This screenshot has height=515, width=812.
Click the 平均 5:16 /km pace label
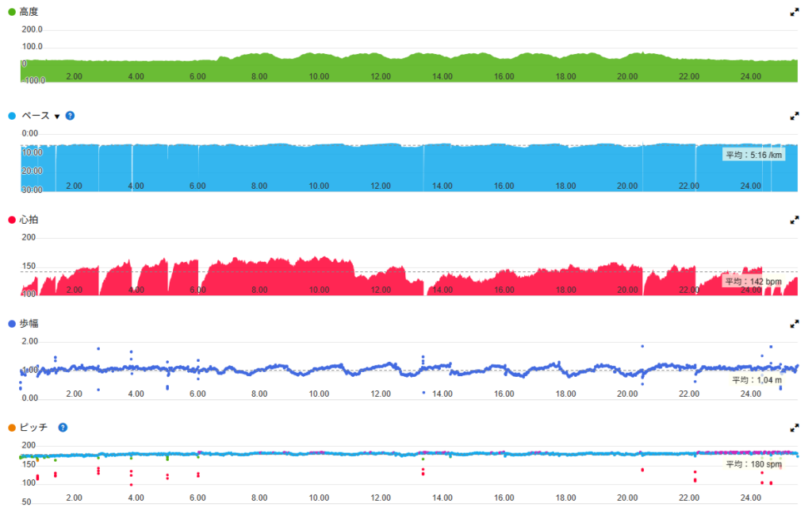(753, 155)
